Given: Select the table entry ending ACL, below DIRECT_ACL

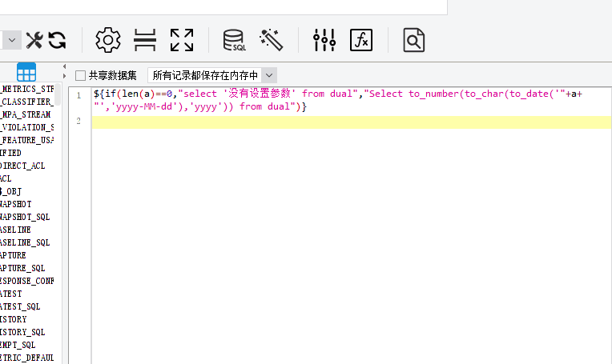Looking at the screenshot, I should pyautogui.click(x=6, y=179).
